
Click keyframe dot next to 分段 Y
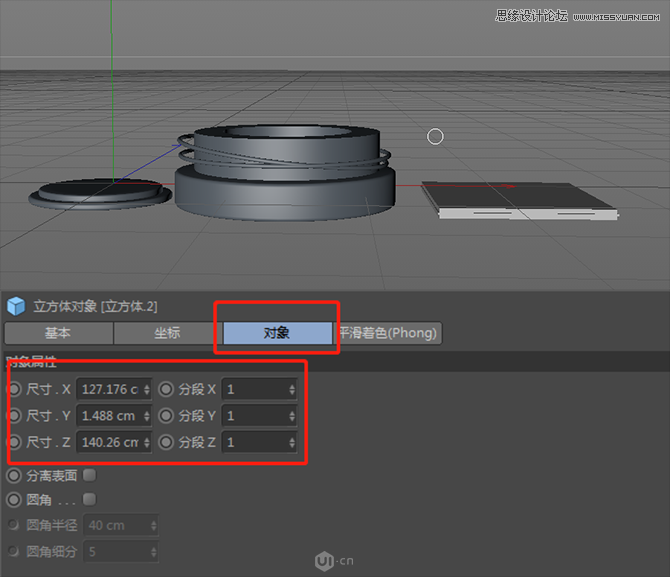pyautogui.click(x=166, y=415)
